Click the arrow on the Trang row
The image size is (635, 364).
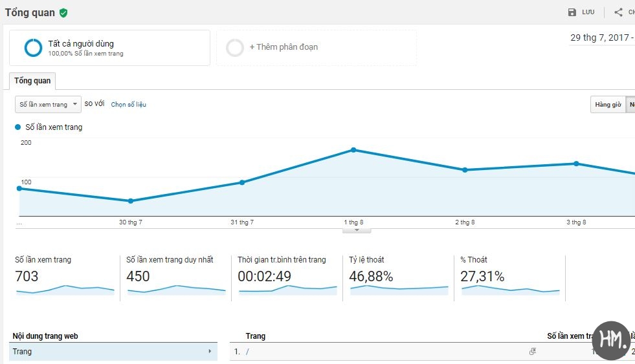tap(210, 351)
